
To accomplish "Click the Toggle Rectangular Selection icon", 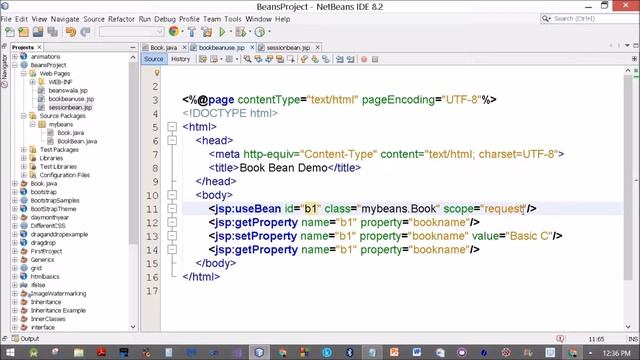I will point(291,59).
